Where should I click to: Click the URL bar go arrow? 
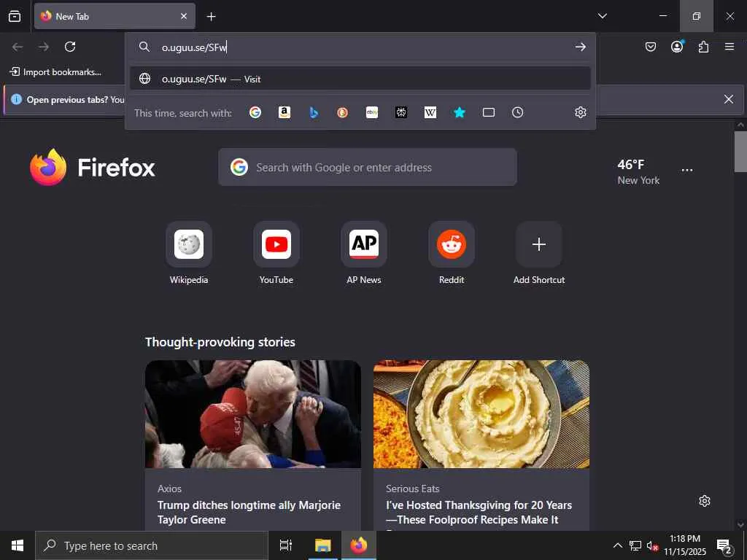pos(580,47)
